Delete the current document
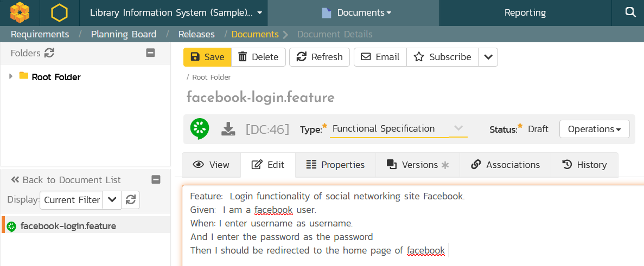The image size is (644, 266). (258, 57)
